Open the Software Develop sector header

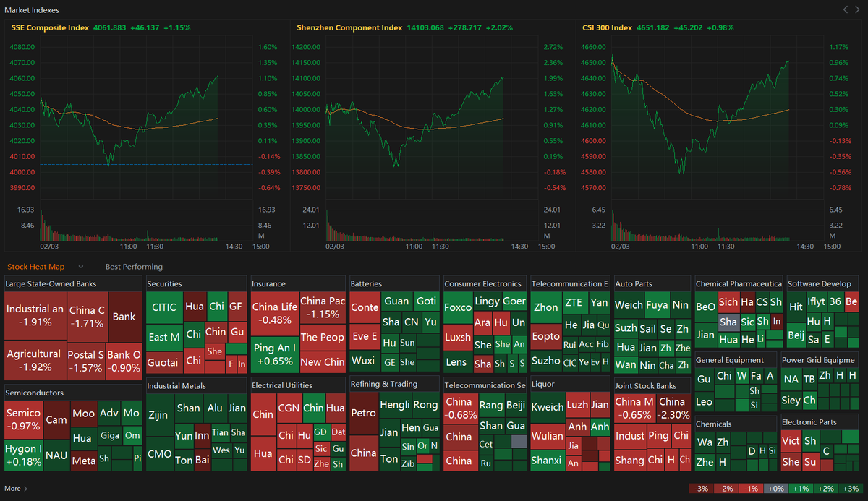(x=821, y=283)
